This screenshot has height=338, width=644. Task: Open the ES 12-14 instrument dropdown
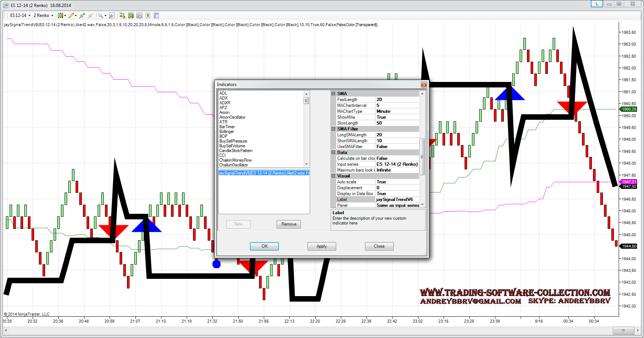[20, 15]
